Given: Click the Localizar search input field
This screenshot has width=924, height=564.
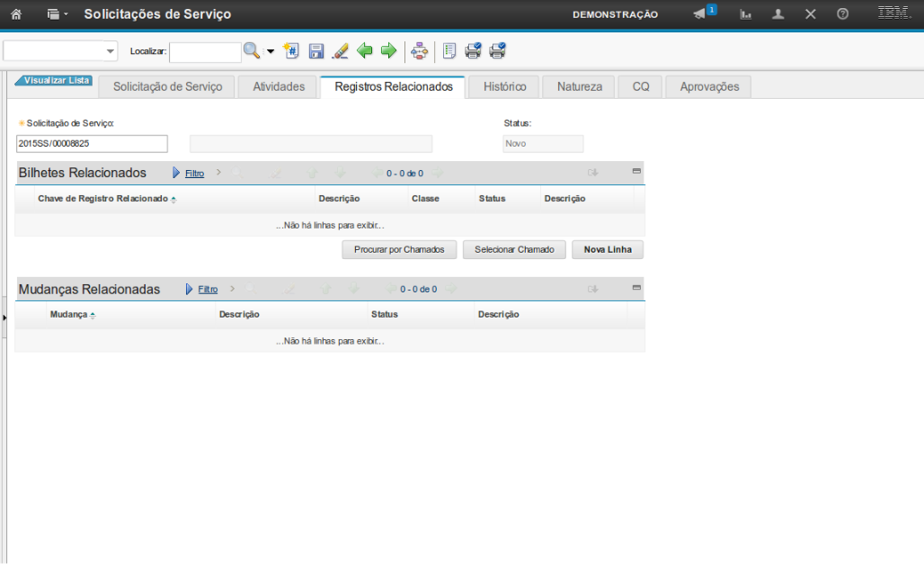Looking at the screenshot, I should [205, 52].
